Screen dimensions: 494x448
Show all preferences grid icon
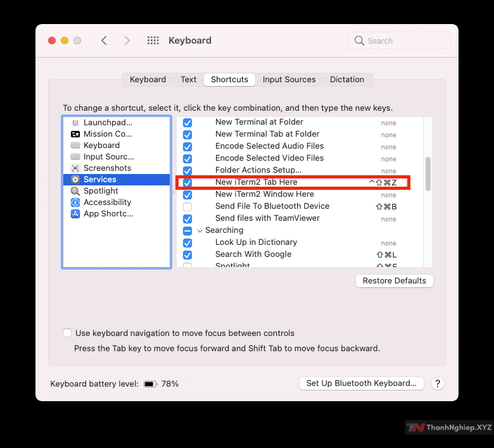tap(153, 40)
